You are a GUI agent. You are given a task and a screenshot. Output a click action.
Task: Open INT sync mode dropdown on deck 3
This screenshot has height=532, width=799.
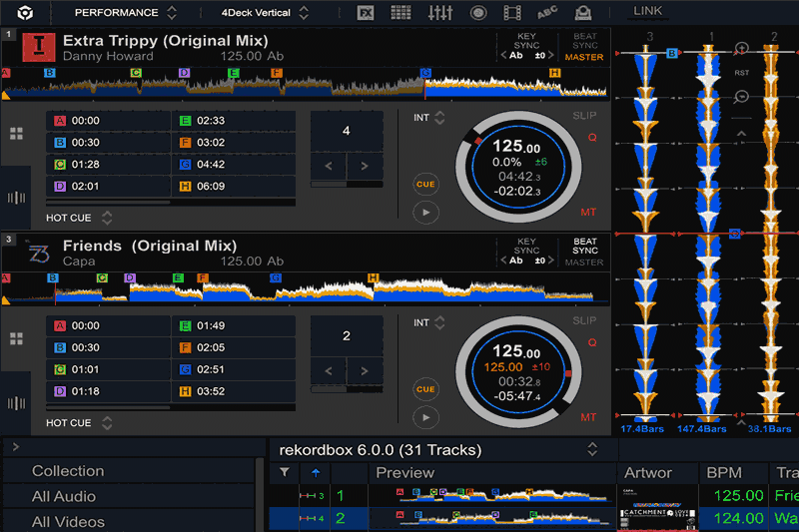tap(429, 322)
